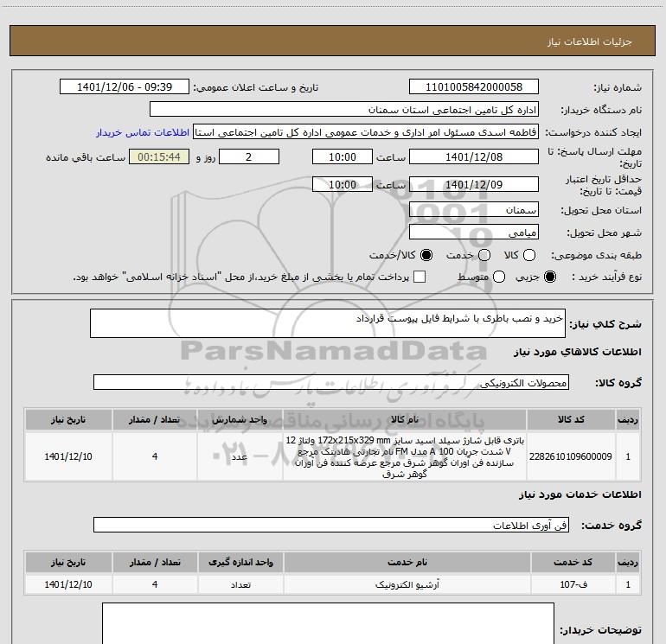Click the request creator field فاطمه اسدی

(x=366, y=132)
